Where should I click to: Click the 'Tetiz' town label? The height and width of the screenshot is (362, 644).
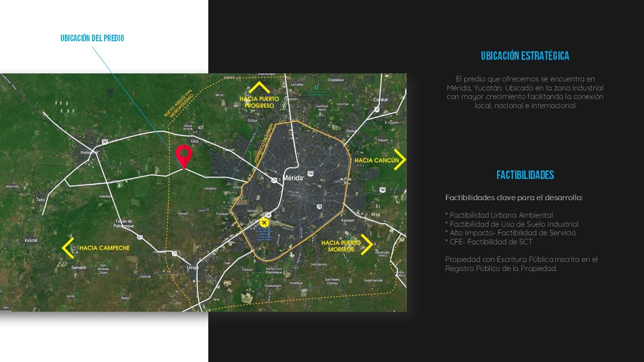click(x=41, y=200)
